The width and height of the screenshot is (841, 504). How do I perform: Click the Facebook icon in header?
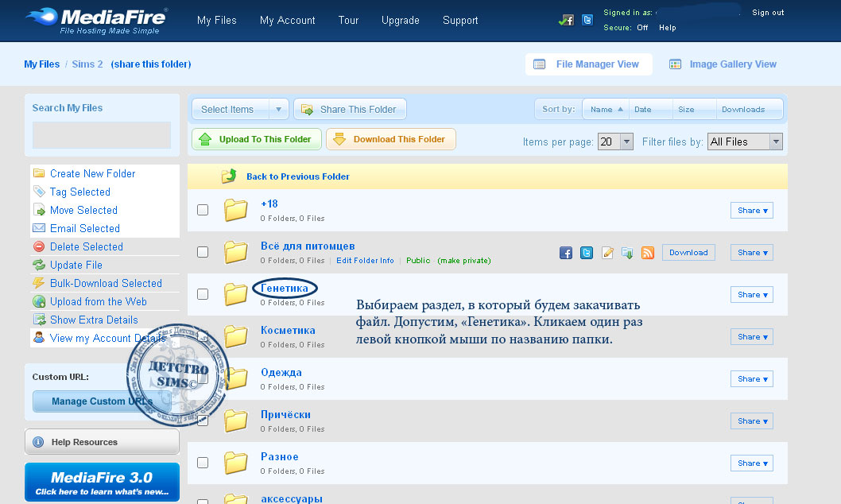(566, 21)
